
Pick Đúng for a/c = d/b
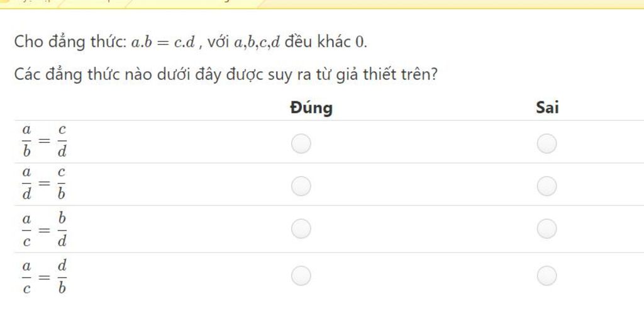pos(301,275)
